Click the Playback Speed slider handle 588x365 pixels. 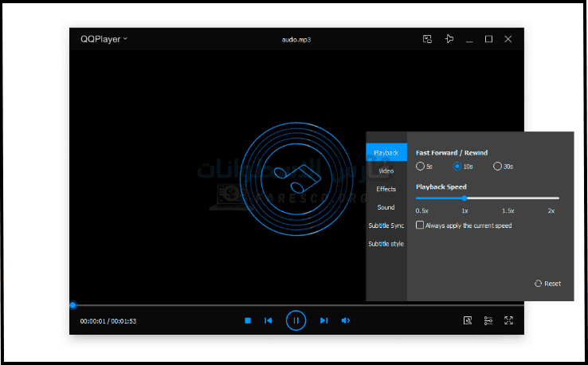click(465, 198)
